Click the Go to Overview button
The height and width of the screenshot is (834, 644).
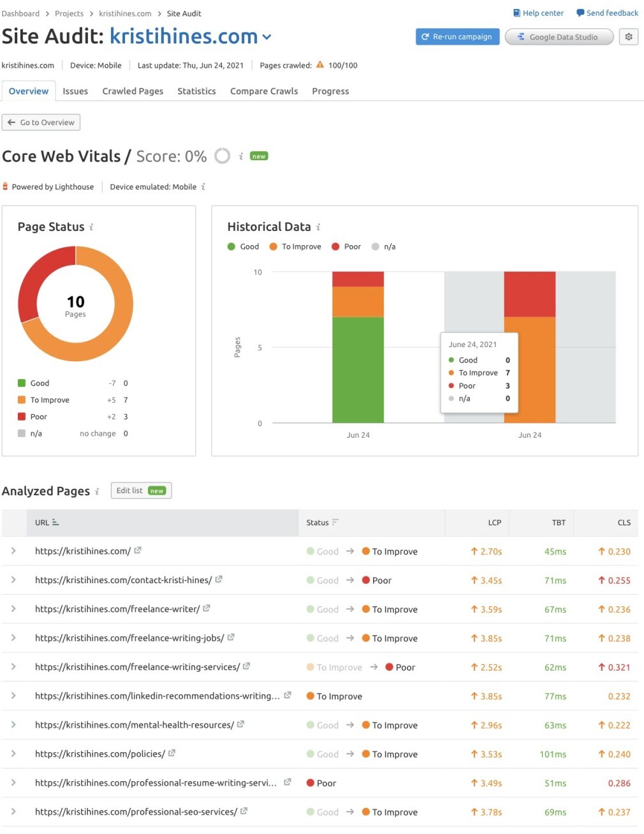tap(41, 123)
